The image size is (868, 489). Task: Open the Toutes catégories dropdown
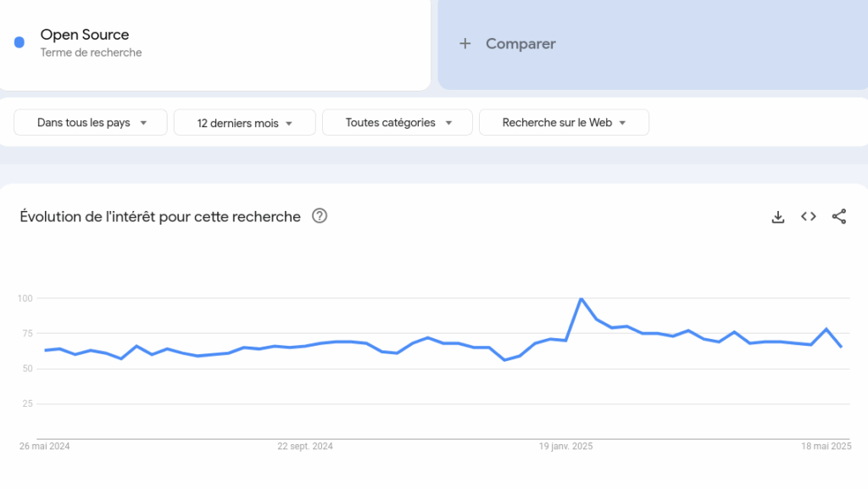(398, 122)
